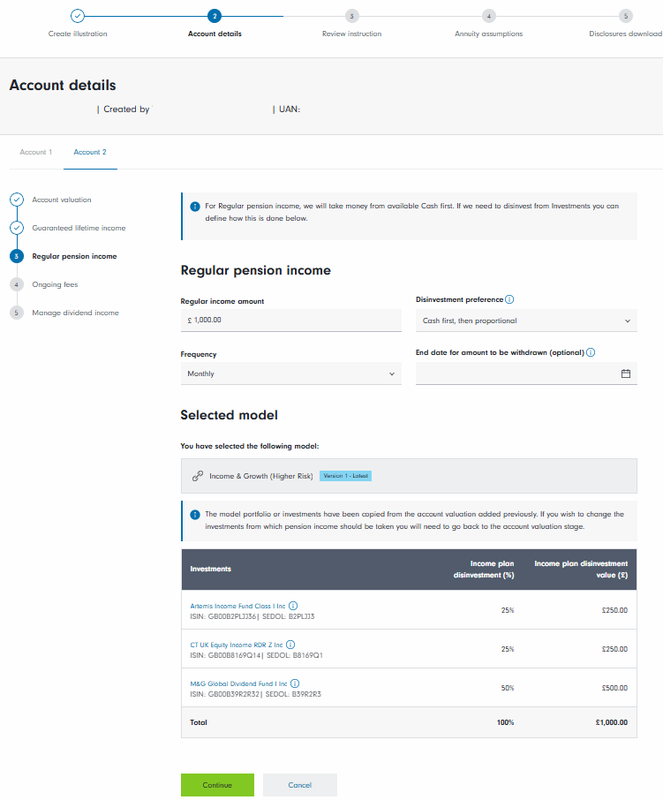Image resolution: width=663 pixels, height=800 pixels.
Task: Open the Disinvestment preference dropdown
Action: coord(526,321)
